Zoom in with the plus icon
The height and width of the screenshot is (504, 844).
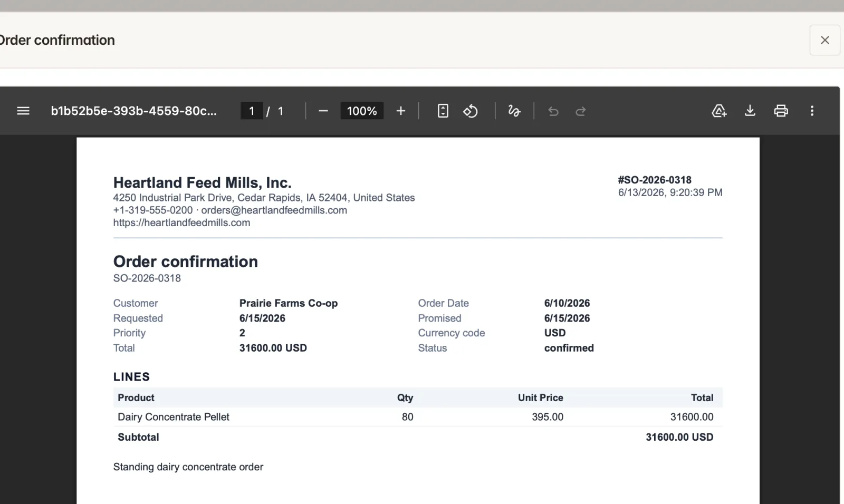[401, 111]
